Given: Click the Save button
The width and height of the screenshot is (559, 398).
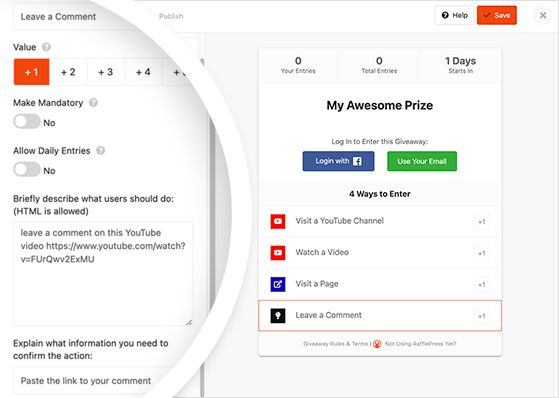Looking at the screenshot, I should tap(497, 15).
